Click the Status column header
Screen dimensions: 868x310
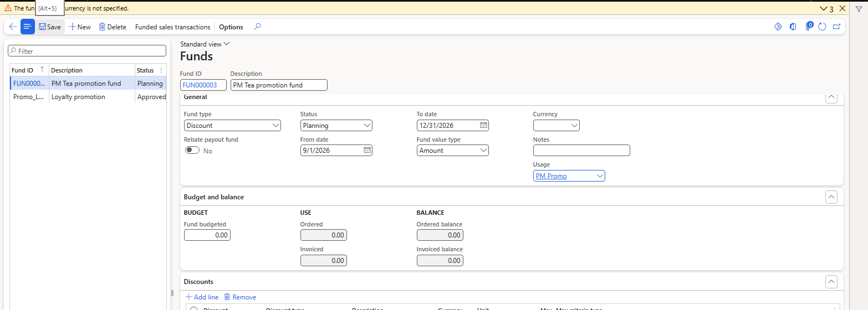point(146,70)
